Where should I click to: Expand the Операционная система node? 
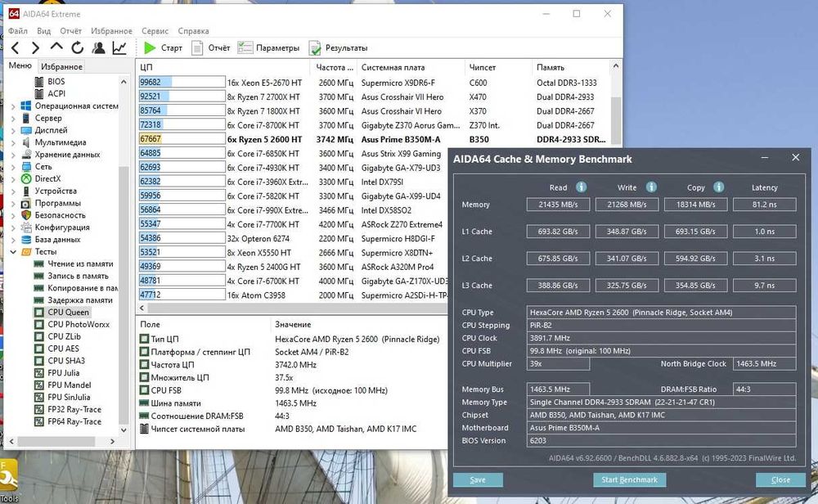13,106
